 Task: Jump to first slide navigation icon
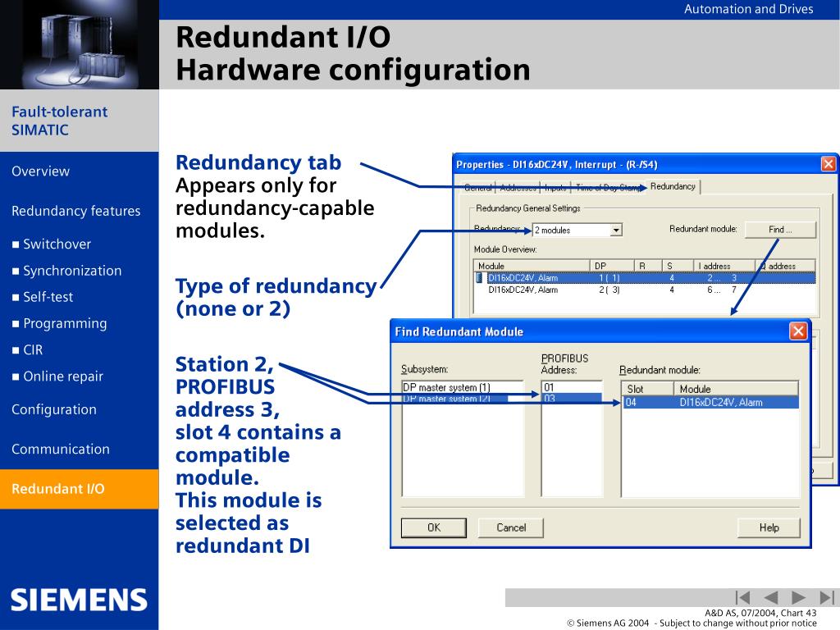[x=742, y=597]
